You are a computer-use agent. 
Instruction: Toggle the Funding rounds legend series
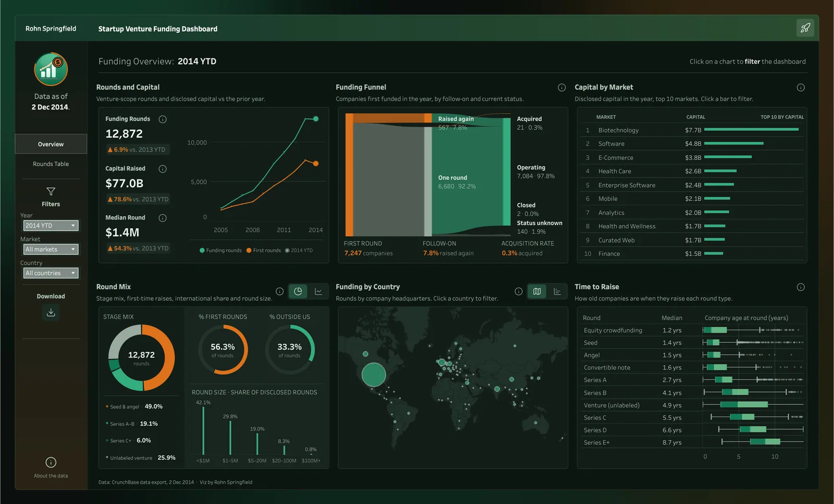click(220, 251)
